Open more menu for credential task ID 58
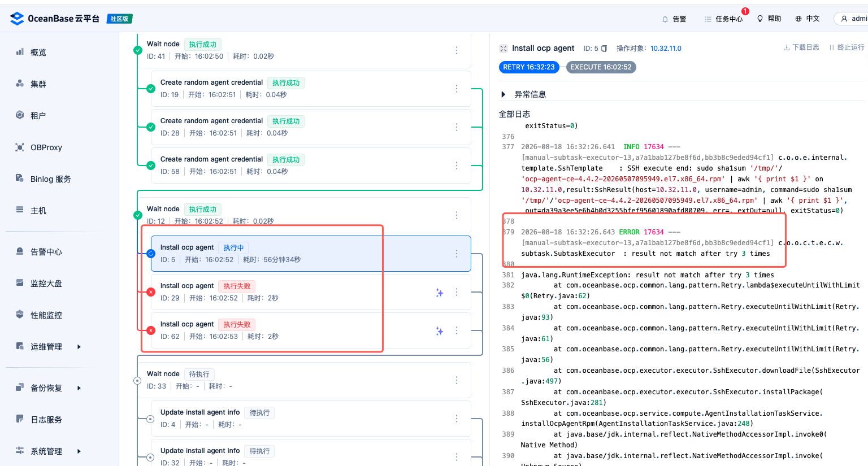Screen dimensions: 868x466 coord(457,166)
